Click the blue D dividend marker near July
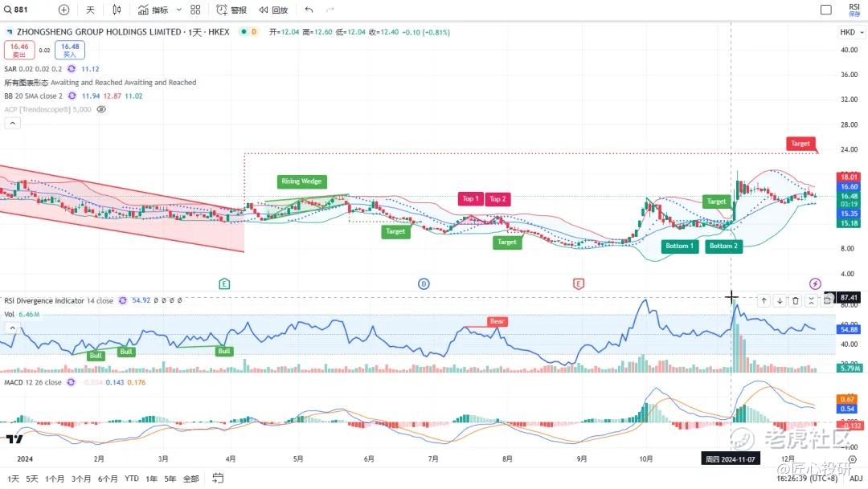This screenshot has height=489, width=868. 424,283
